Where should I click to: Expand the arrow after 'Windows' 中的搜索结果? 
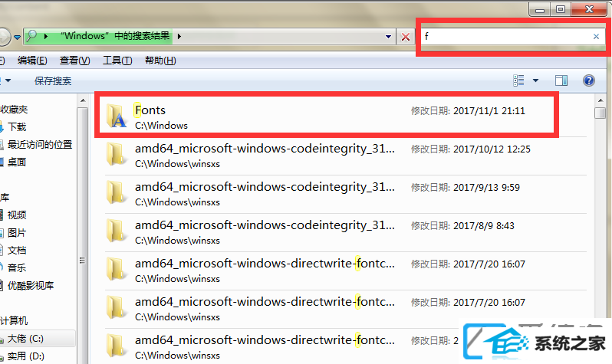tap(179, 37)
